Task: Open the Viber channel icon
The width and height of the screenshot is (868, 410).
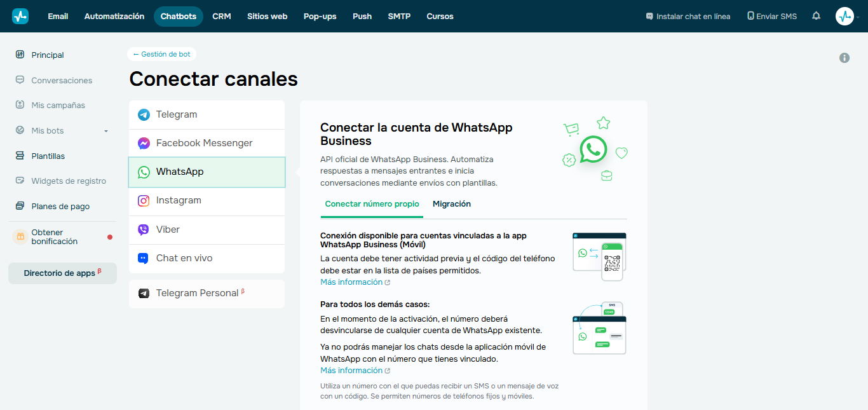Action: [144, 229]
